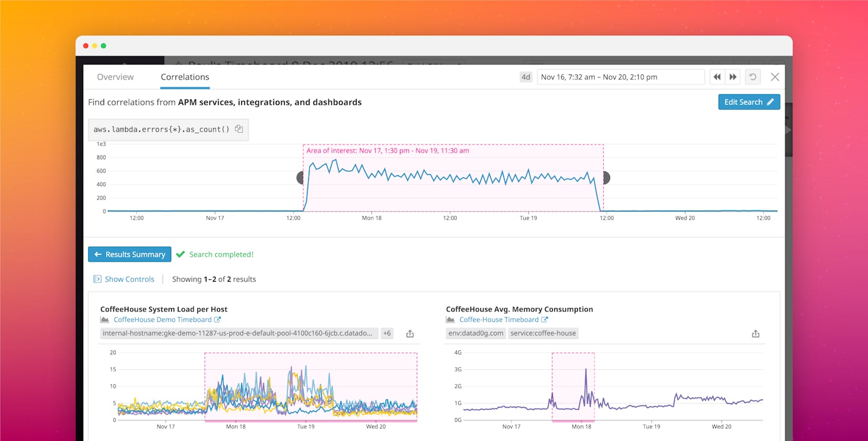Advance time range with fast-forward arrows
This screenshot has width=868, height=441.
point(732,76)
